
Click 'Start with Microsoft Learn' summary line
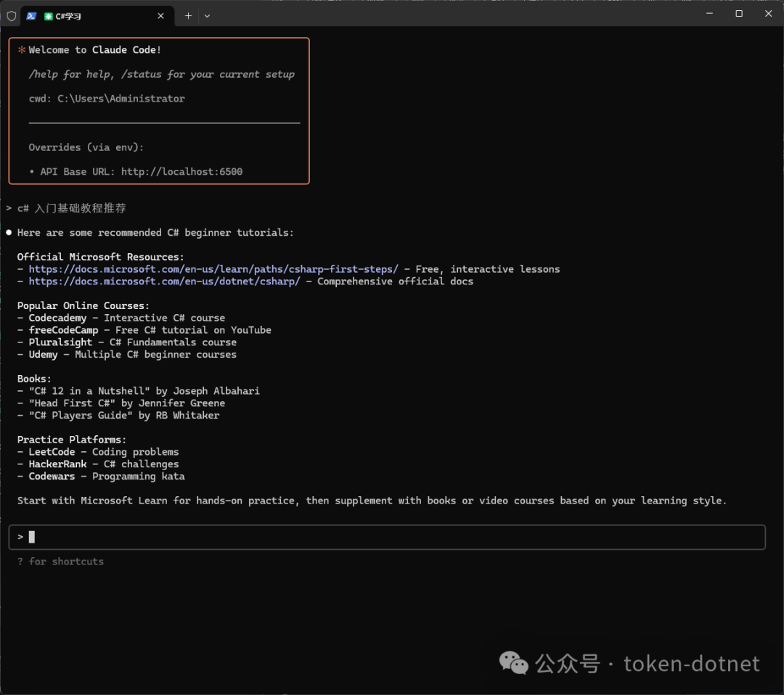(x=372, y=501)
